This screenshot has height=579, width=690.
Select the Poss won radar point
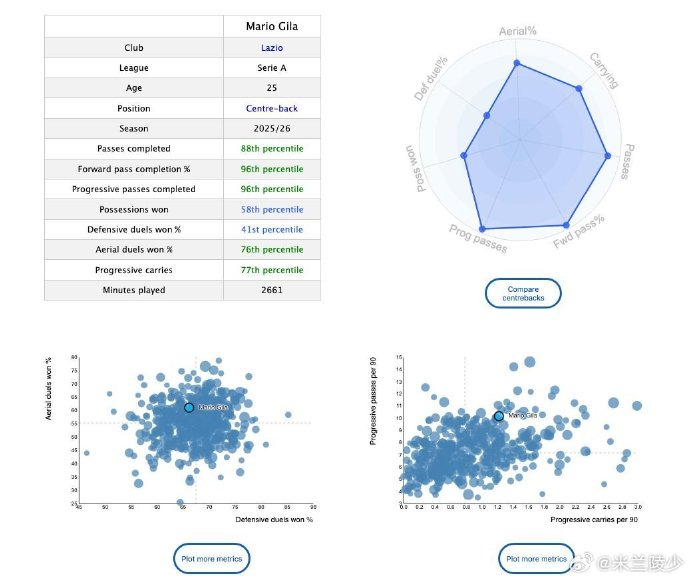click(x=463, y=155)
